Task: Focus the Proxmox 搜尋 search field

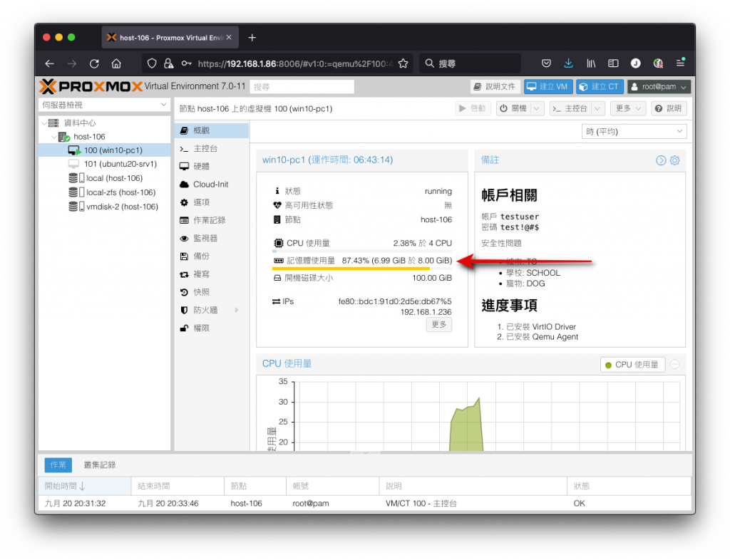Action: tap(302, 87)
